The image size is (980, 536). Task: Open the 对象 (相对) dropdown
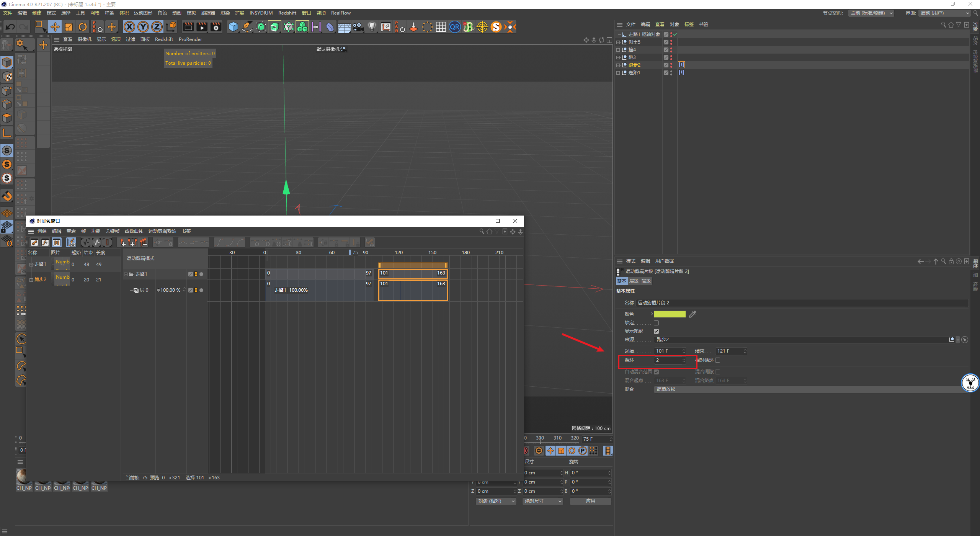(496, 501)
